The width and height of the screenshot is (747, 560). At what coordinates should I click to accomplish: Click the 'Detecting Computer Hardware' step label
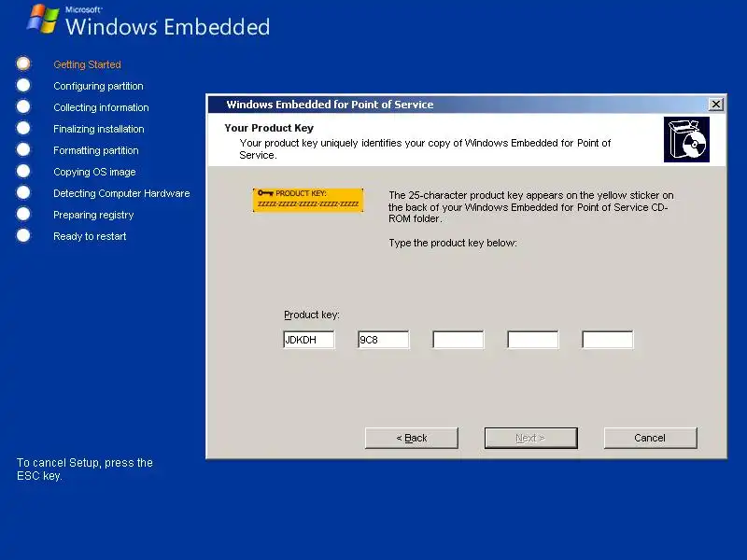pos(121,193)
